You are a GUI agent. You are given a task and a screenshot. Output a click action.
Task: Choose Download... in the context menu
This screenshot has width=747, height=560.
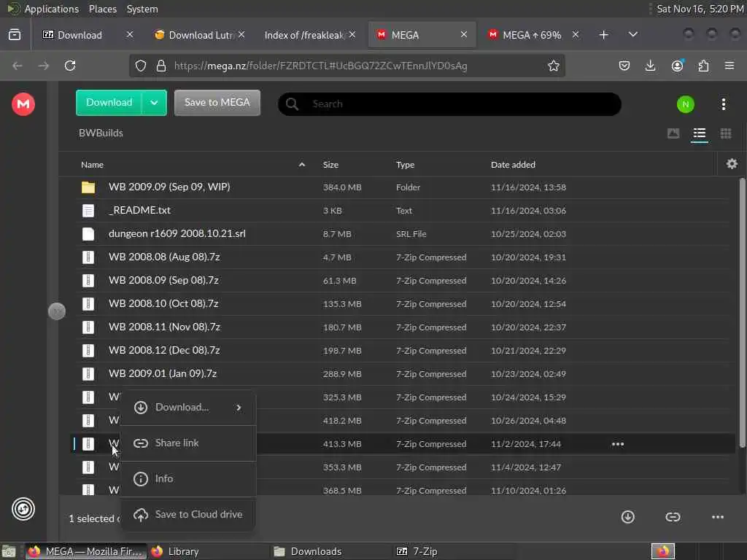(188, 407)
